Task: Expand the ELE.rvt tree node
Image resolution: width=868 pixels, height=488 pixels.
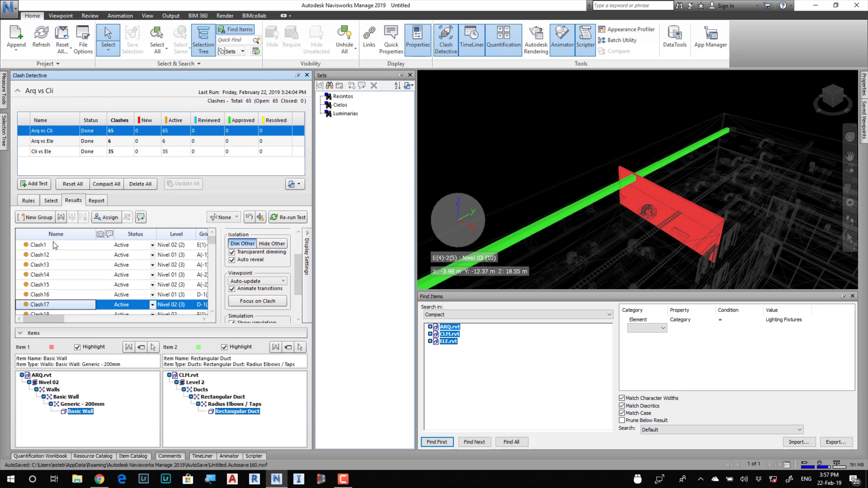Action: [430, 341]
